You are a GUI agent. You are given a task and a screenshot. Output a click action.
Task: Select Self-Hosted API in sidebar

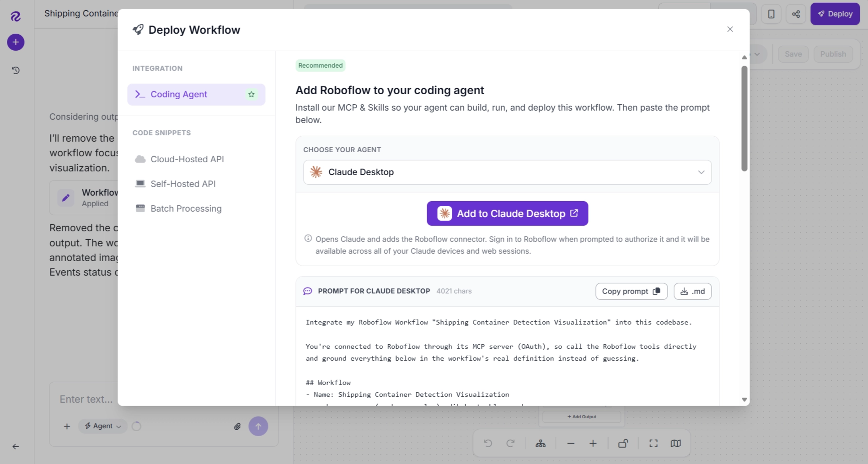[183, 184]
